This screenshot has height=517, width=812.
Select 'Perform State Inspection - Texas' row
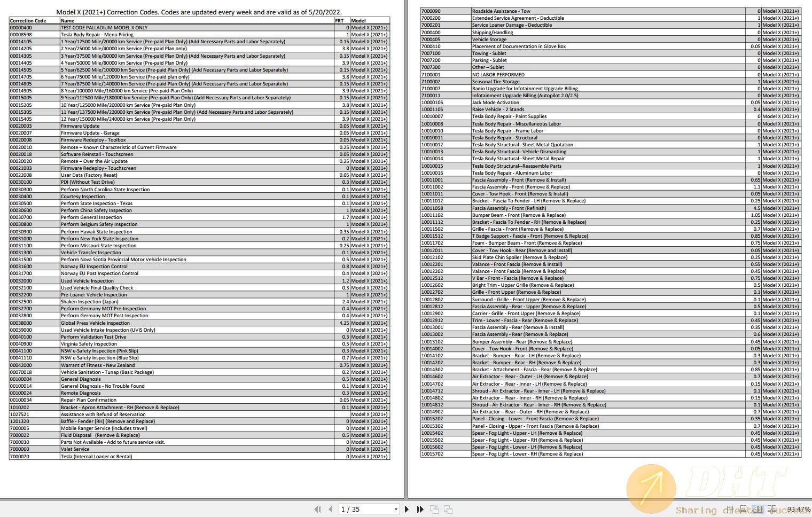coord(199,203)
